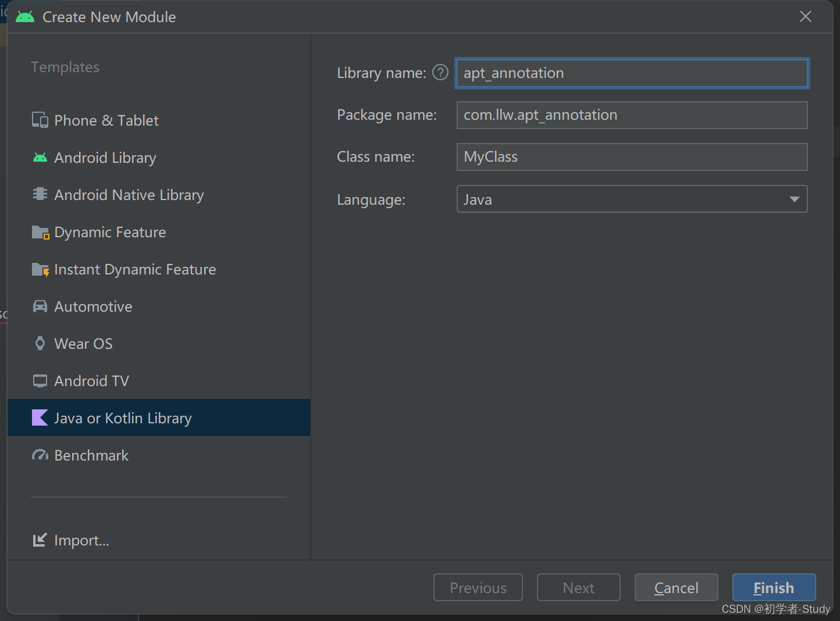Screen dimensions: 840x621
Task: Click the Phone & Tablet device icon
Action: click(40, 120)
